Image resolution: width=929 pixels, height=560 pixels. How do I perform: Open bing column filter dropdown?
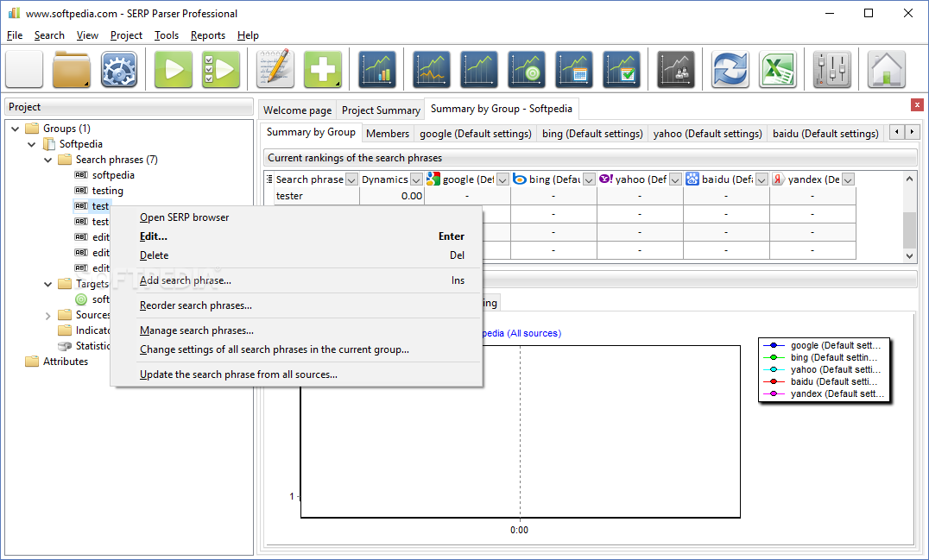(x=589, y=179)
